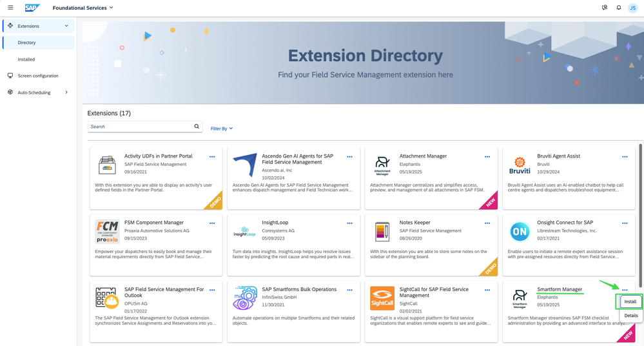Open more options for Activity UDFs extension
The height and width of the screenshot is (346, 644).
(212, 157)
